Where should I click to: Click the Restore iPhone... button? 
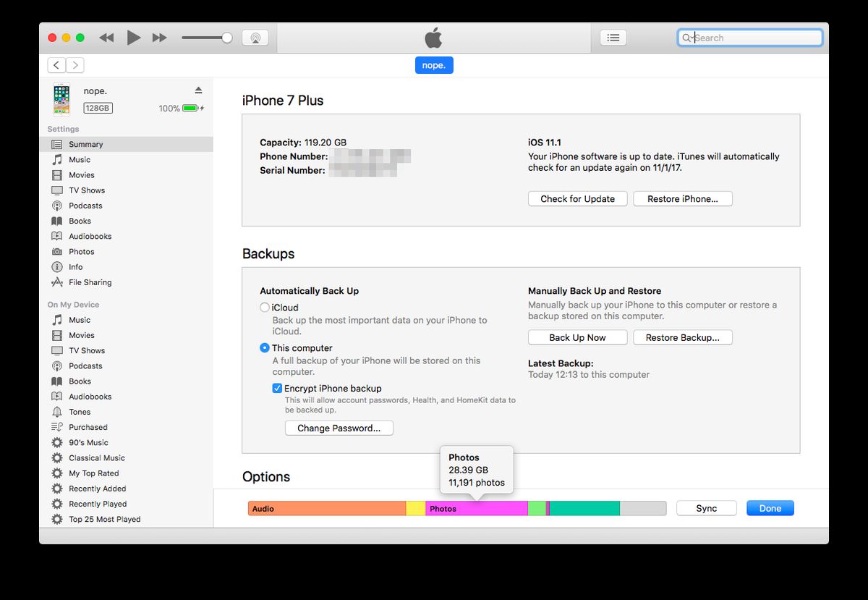tap(682, 199)
